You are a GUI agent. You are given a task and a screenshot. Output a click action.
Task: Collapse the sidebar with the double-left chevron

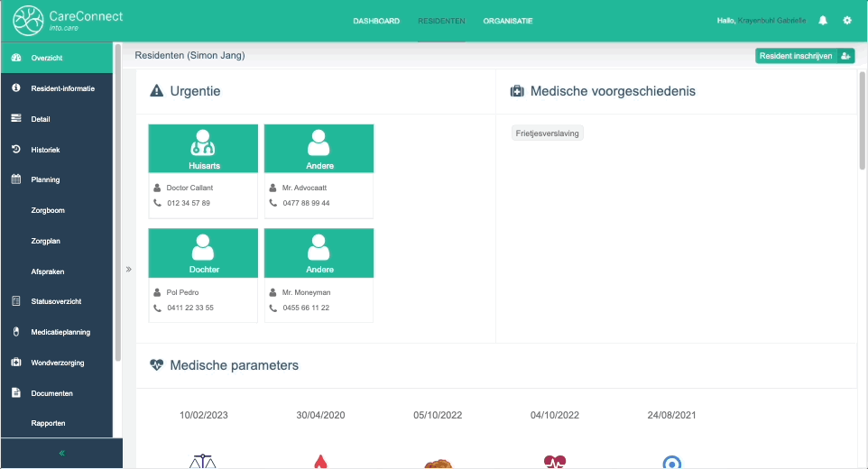(62, 453)
